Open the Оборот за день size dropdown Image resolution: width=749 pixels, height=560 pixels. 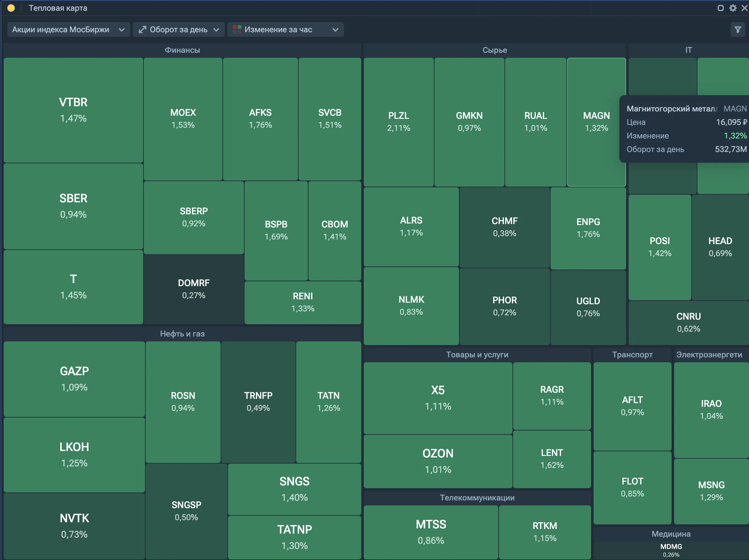click(x=179, y=30)
